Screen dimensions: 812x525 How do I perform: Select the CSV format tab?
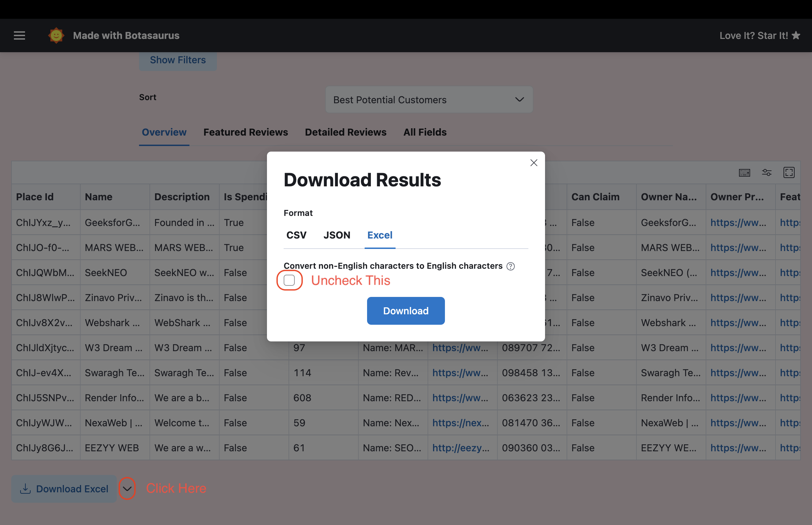pyautogui.click(x=296, y=235)
